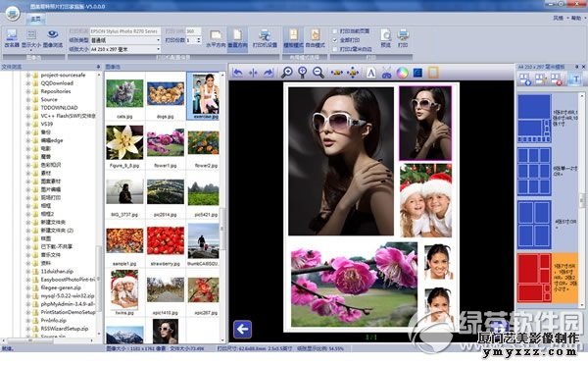Expand the VS39 folder node
Image resolution: width=588 pixels, height=365 pixels.
coord(28,124)
